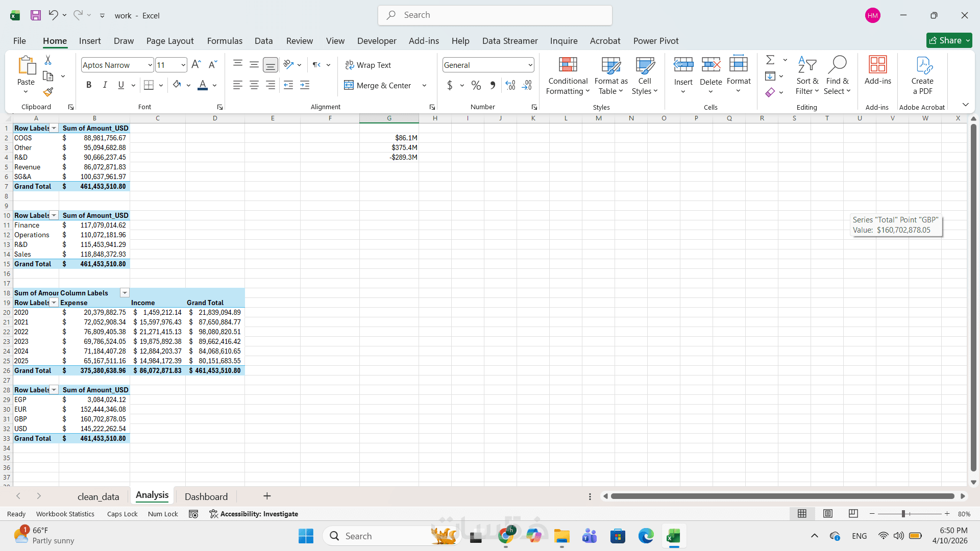The width and height of the screenshot is (980, 551).
Task: Expand the number format General dropdown
Action: pyautogui.click(x=530, y=65)
